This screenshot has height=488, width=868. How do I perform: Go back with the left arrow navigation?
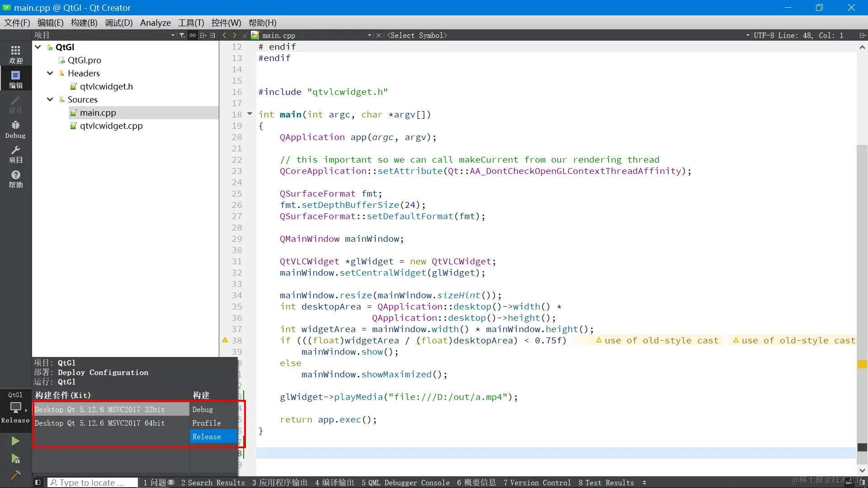(225, 35)
